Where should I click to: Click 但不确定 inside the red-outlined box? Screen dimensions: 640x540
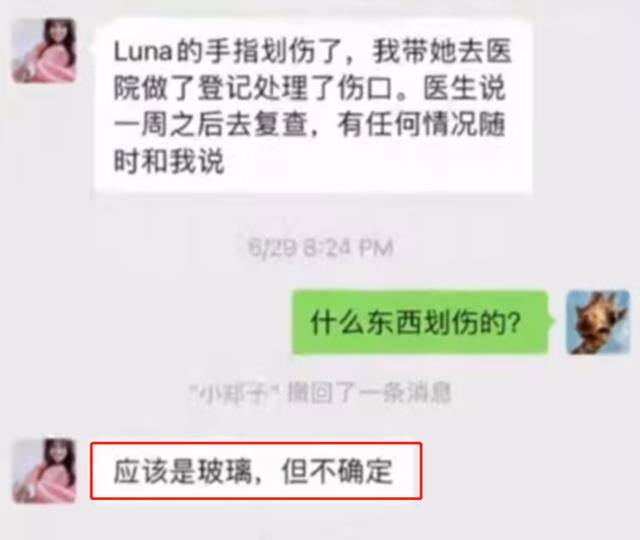pyautogui.click(x=337, y=471)
